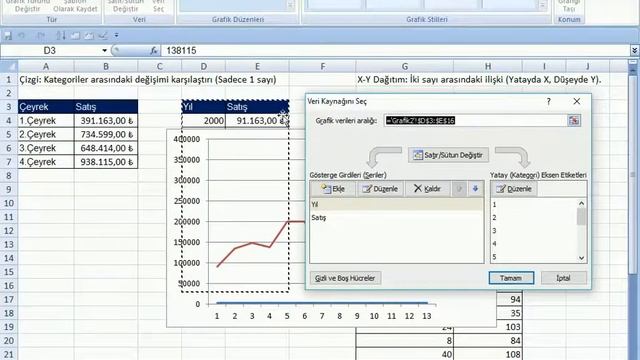
Task: Click the Çeyrek header cell
Action: coord(46,107)
